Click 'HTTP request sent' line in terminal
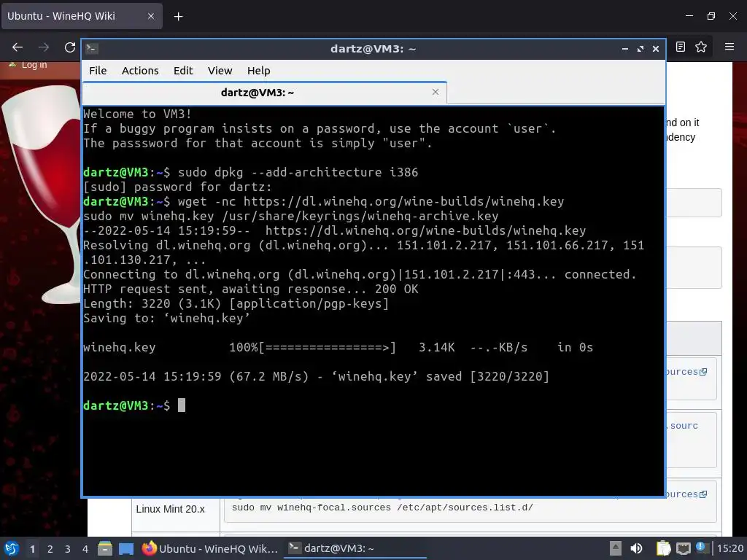Image resolution: width=747 pixels, height=560 pixels. tap(251, 289)
